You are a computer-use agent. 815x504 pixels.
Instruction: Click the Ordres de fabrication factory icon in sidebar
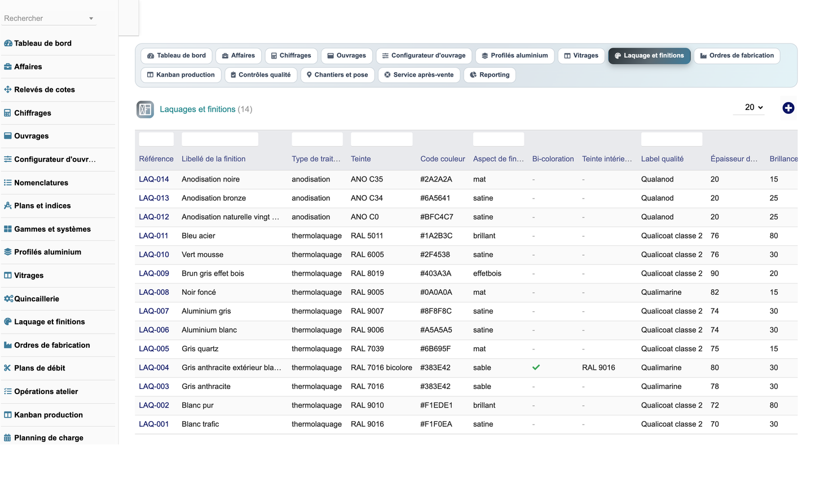[x=8, y=345]
